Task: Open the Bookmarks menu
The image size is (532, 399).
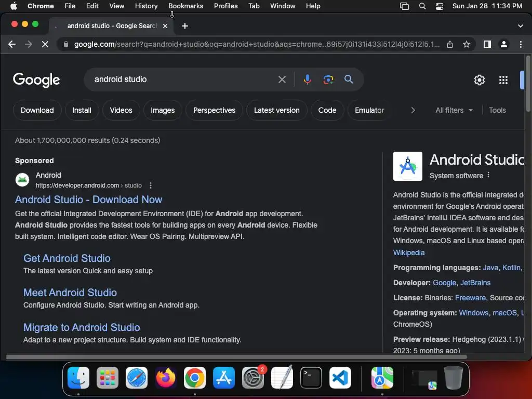Action: (186, 6)
